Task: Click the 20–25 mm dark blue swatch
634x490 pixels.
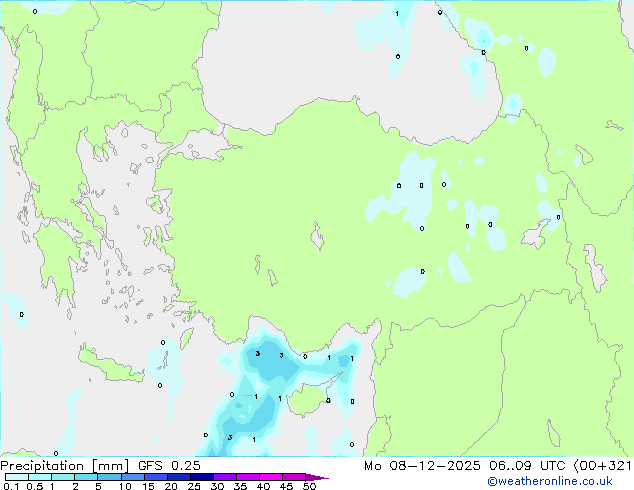Action: pyautogui.click(x=178, y=477)
